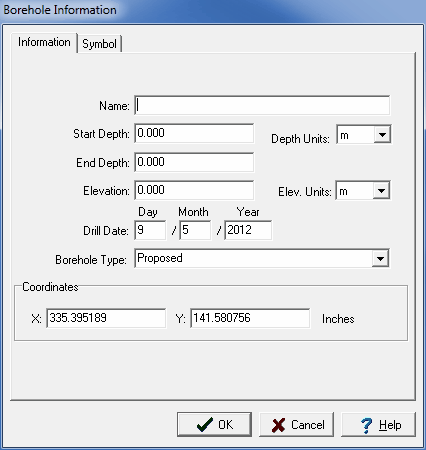Open the Help button
426x450 pixels.
[x=378, y=425]
